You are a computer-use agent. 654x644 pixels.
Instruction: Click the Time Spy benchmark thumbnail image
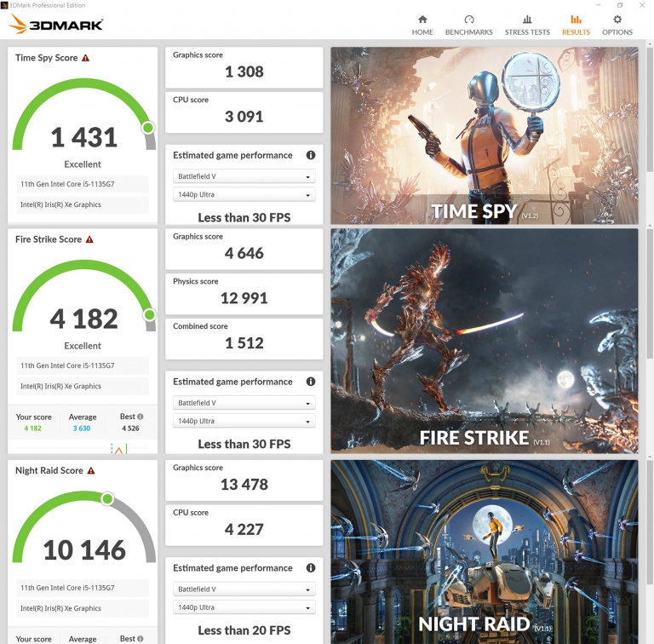(485, 135)
